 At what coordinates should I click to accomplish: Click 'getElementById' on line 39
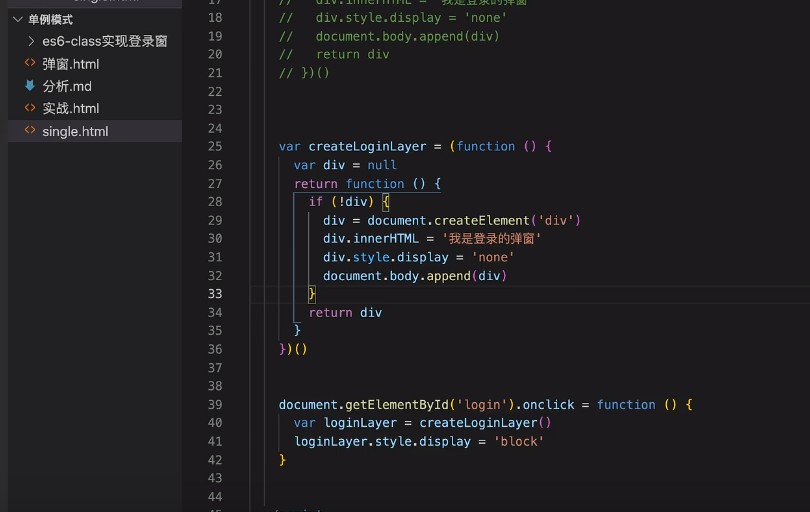tap(397, 405)
